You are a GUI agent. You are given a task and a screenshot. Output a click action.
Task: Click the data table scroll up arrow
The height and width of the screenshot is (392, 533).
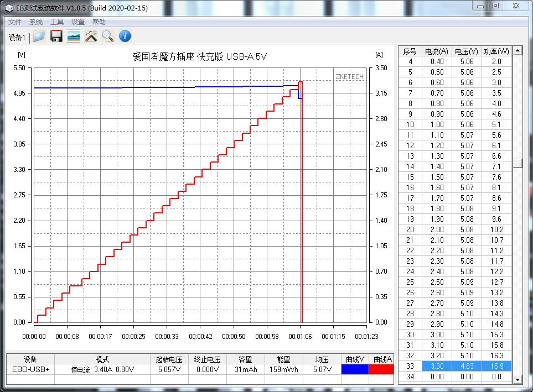(518, 51)
